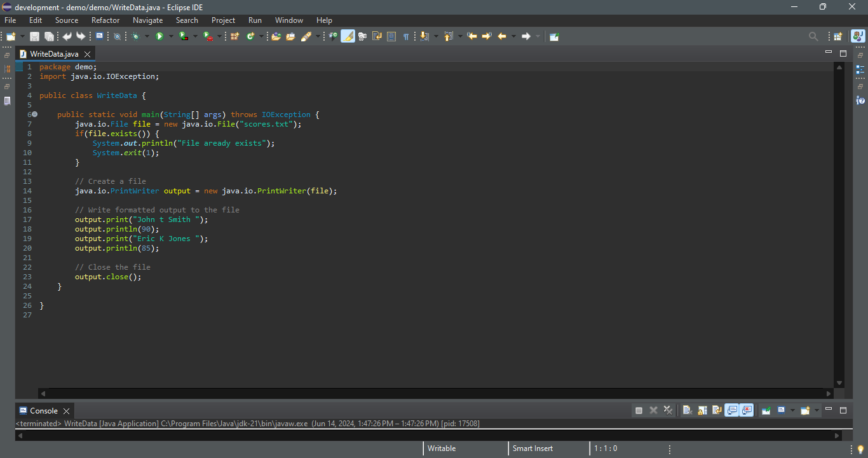Click the Open Type icon

tap(276, 36)
